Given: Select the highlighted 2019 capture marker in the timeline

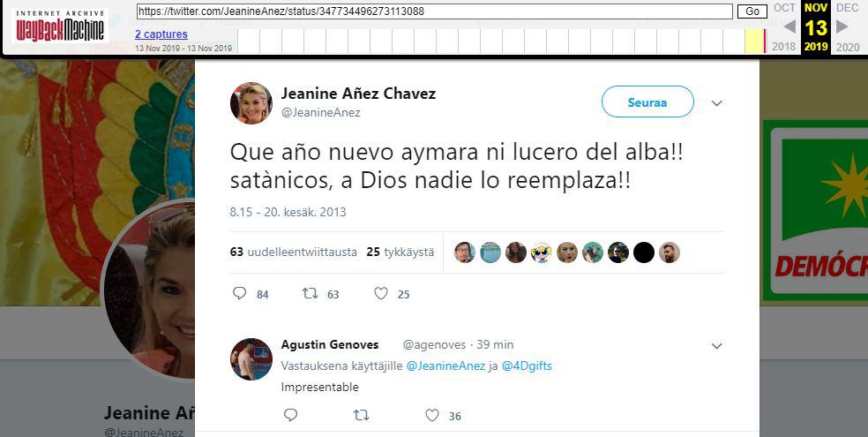Looking at the screenshot, I should [x=755, y=41].
